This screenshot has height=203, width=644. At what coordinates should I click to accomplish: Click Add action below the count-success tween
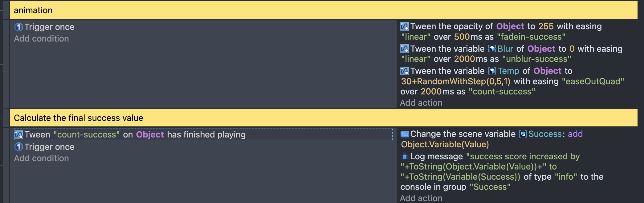click(x=421, y=103)
